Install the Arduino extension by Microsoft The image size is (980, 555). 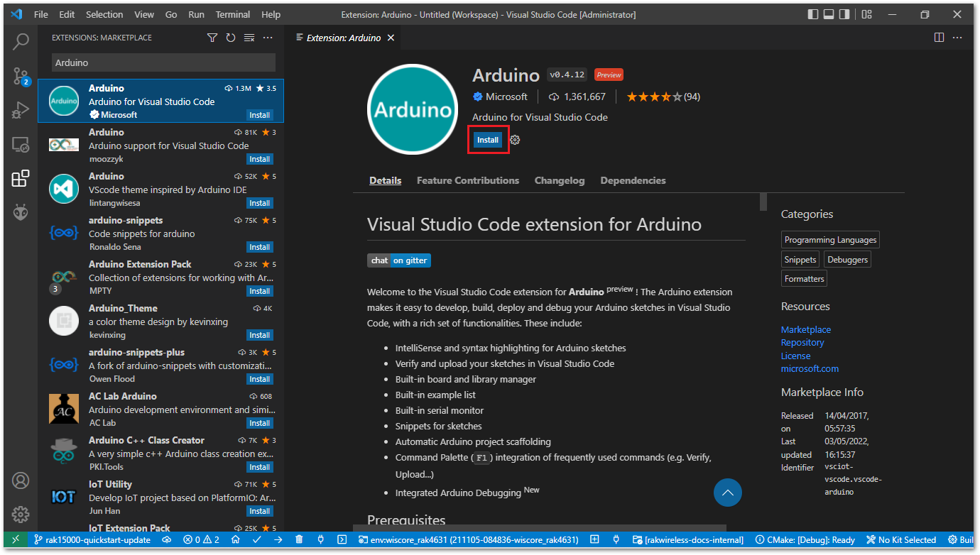(488, 140)
